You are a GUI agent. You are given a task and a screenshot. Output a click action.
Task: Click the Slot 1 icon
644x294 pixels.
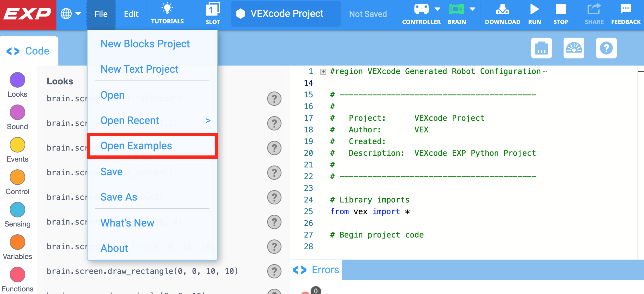(213, 13)
